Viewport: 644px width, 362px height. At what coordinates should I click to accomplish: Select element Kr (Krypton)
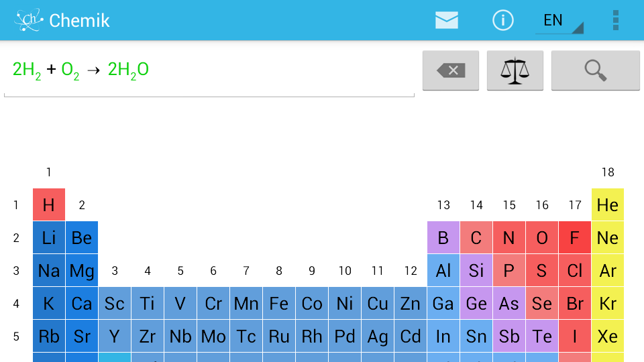pos(608,303)
